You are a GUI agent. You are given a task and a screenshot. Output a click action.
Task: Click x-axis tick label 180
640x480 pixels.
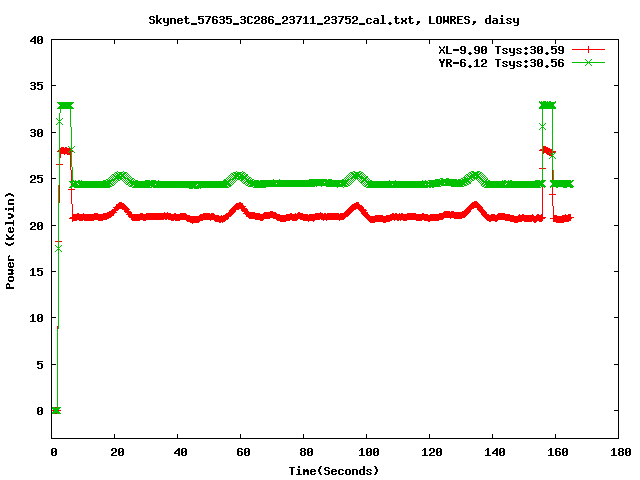620,452
